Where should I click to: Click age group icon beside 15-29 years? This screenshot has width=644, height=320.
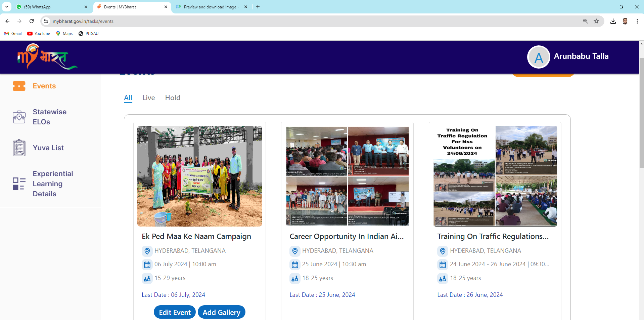point(147,278)
